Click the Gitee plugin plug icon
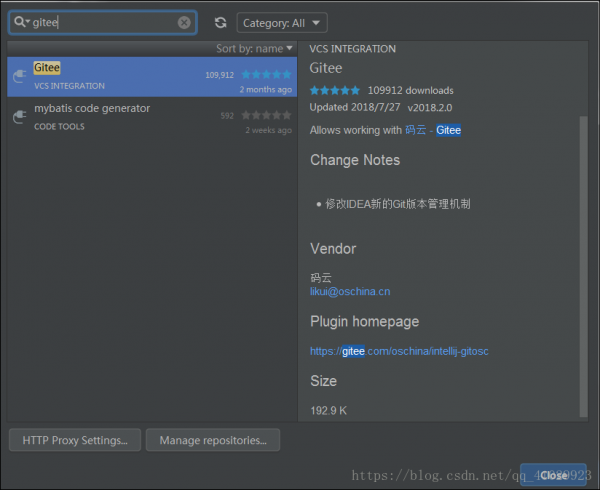 pos(18,76)
